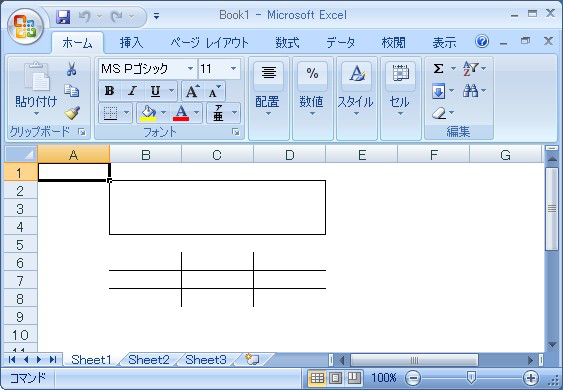Open fill color dropdown arrow
Screen dimensions: 563x390
click(163, 113)
